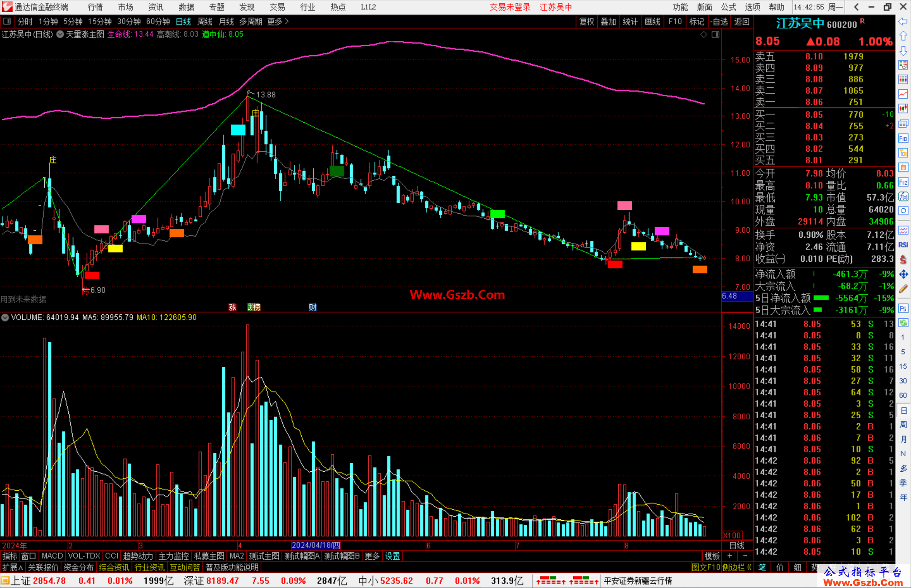Click the 返回 button
911x588 pixels.
click(x=741, y=21)
